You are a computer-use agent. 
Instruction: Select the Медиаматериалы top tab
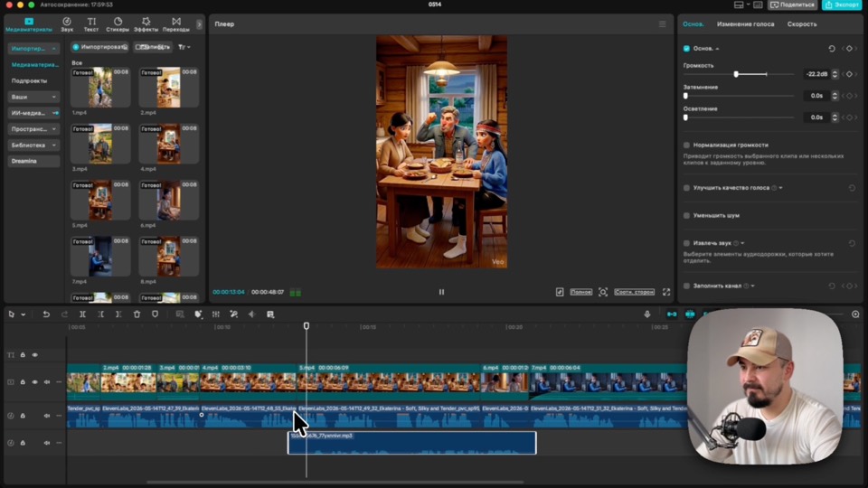[29, 24]
